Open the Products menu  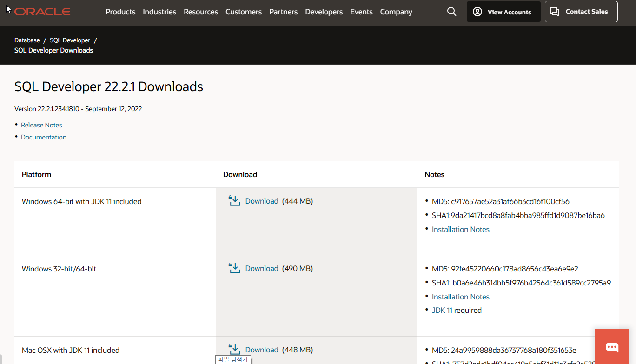coord(120,12)
